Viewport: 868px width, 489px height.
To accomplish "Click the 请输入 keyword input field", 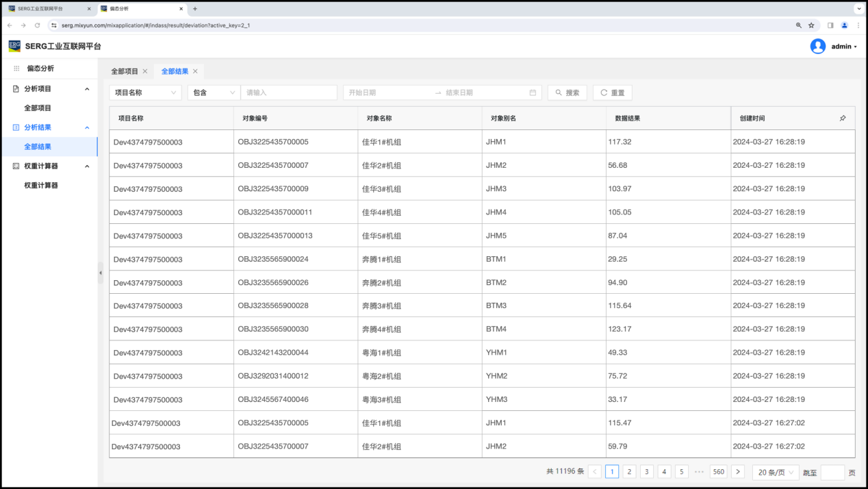I will tap(289, 92).
